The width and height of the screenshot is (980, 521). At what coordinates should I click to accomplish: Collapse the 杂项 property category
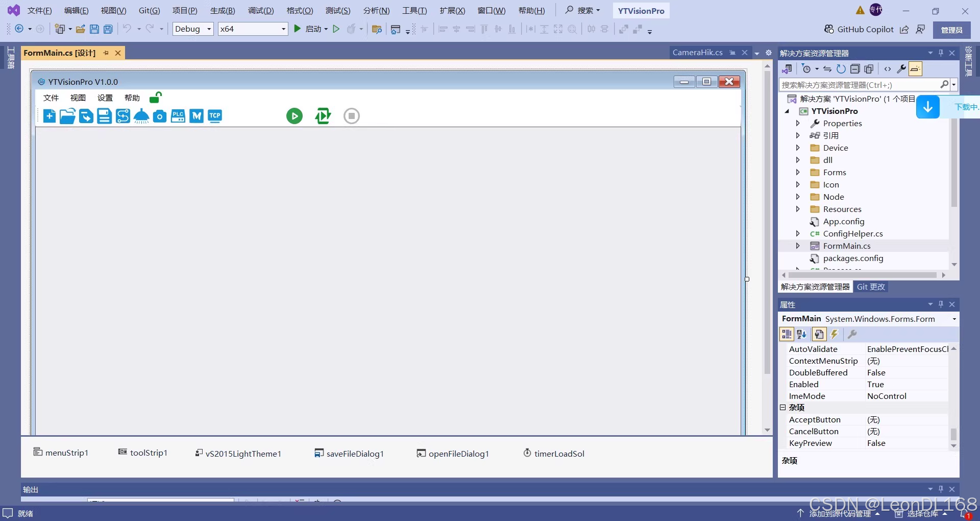tap(783, 407)
